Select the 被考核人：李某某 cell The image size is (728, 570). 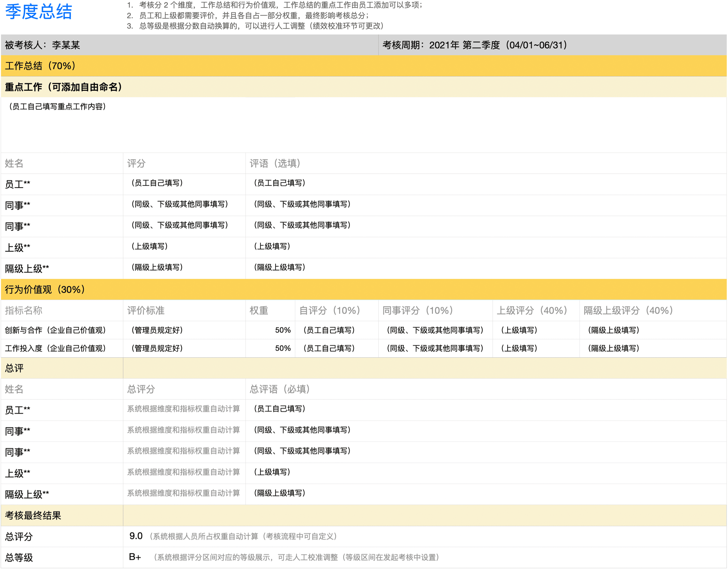(x=189, y=45)
